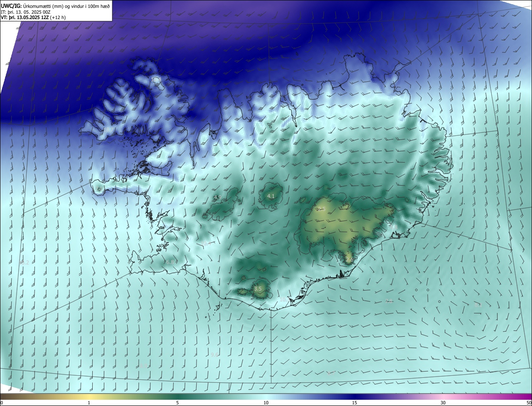
Task: Click the 3.5 value label on map
Action: pyautogui.click(x=258, y=289)
